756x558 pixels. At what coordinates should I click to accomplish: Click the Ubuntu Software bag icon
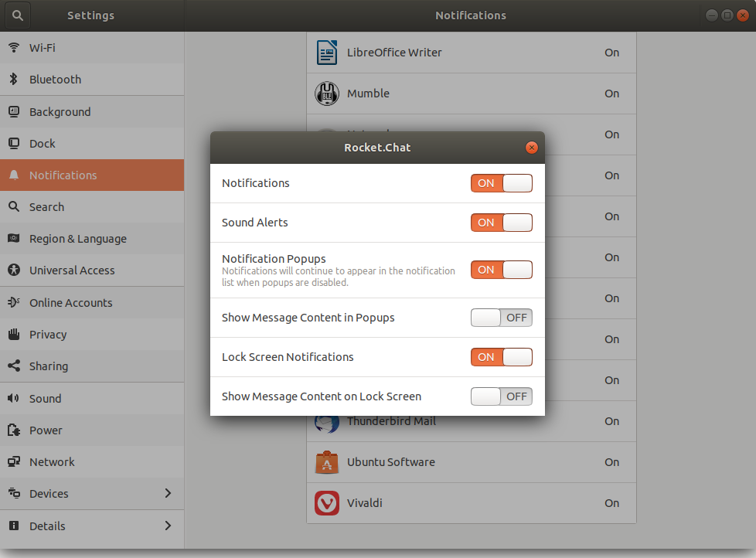pos(327,462)
